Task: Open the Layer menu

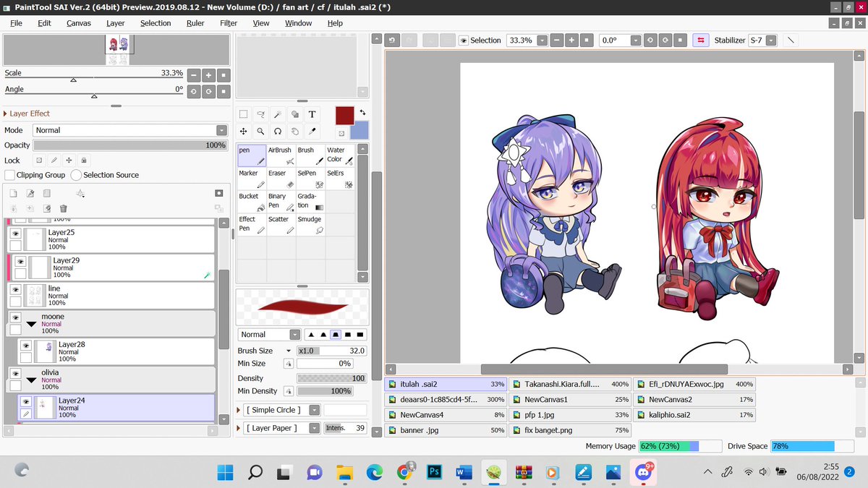Action: tap(116, 23)
